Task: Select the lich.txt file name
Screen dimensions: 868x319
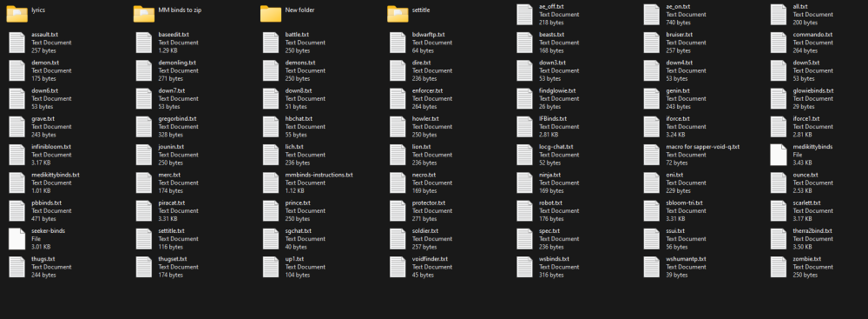Action: click(294, 147)
